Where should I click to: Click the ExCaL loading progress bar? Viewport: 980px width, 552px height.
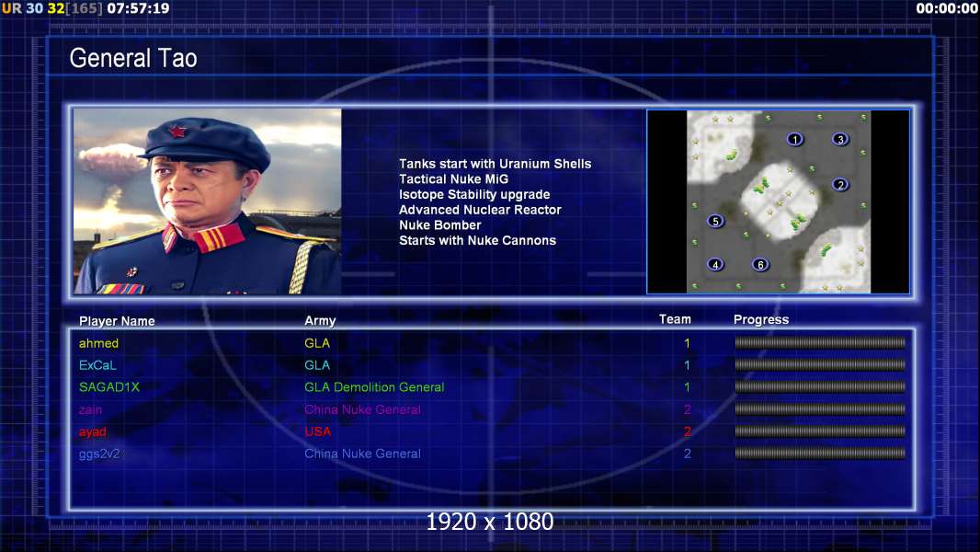coord(820,364)
